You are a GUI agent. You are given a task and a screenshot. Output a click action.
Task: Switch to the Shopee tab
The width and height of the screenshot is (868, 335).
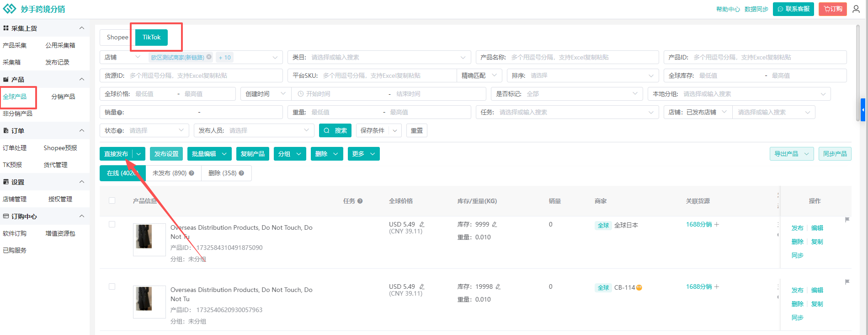(117, 38)
